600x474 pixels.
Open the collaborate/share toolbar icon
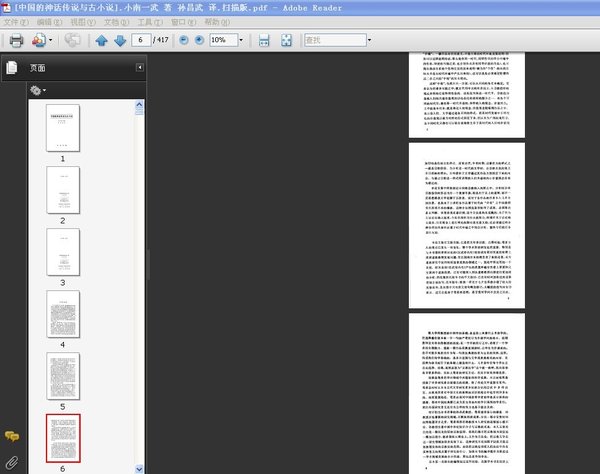pos(39,40)
